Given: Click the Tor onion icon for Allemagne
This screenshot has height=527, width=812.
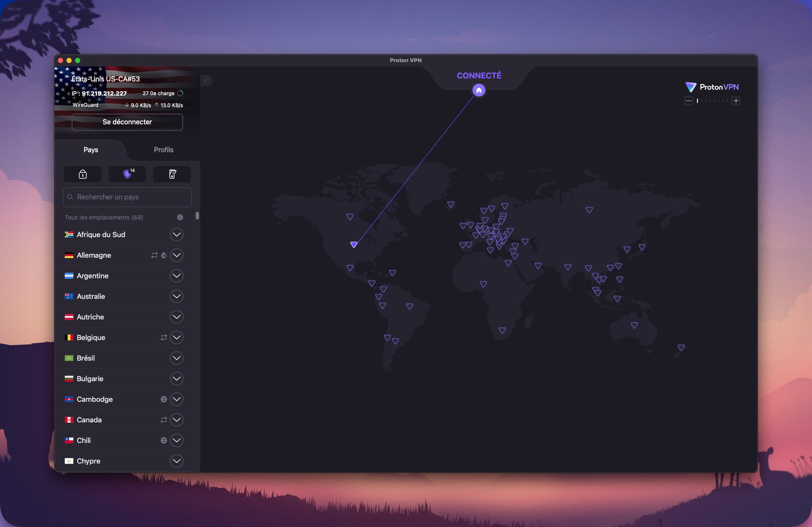Looking at the screenshot, I should coord(164,255).
